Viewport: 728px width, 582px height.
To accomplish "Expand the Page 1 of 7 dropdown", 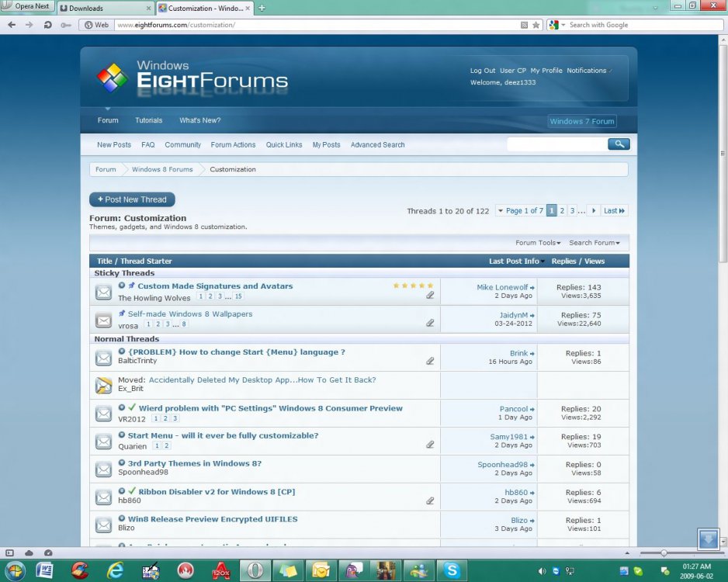I will pos(521,211).
